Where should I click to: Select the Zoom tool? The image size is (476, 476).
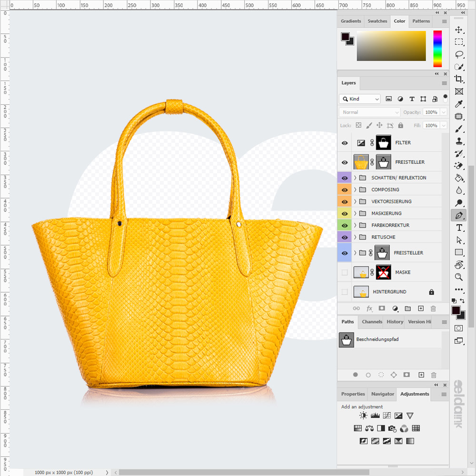tap(459, 277)
